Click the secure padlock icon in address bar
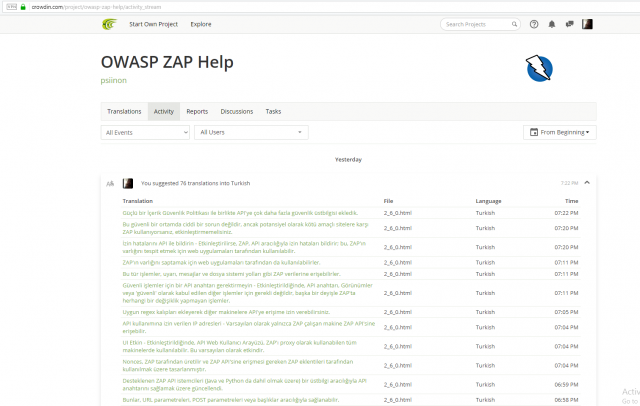The image size is (640, 406). pos(23,7)
